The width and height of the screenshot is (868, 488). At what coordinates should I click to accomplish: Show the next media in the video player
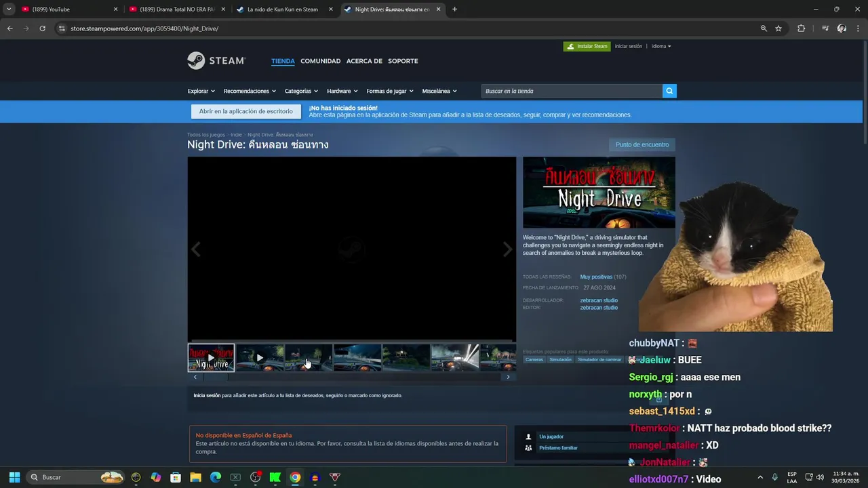coord(507,249)
